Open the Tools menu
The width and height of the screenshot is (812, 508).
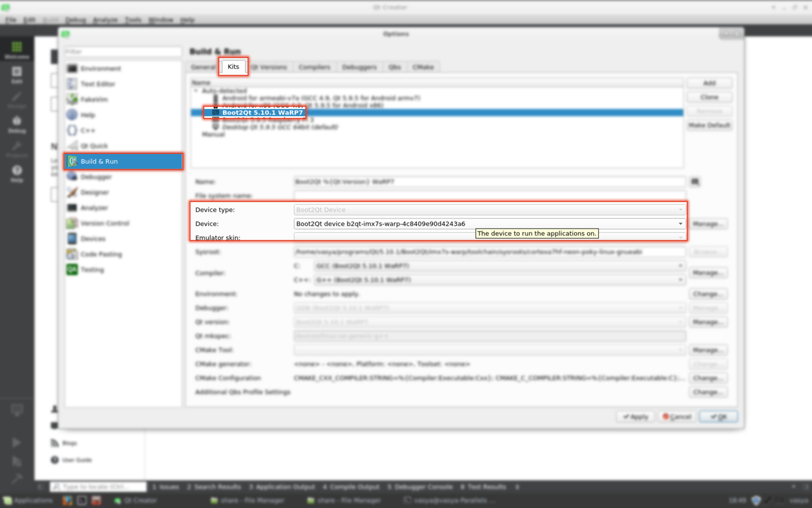(133, 20)
